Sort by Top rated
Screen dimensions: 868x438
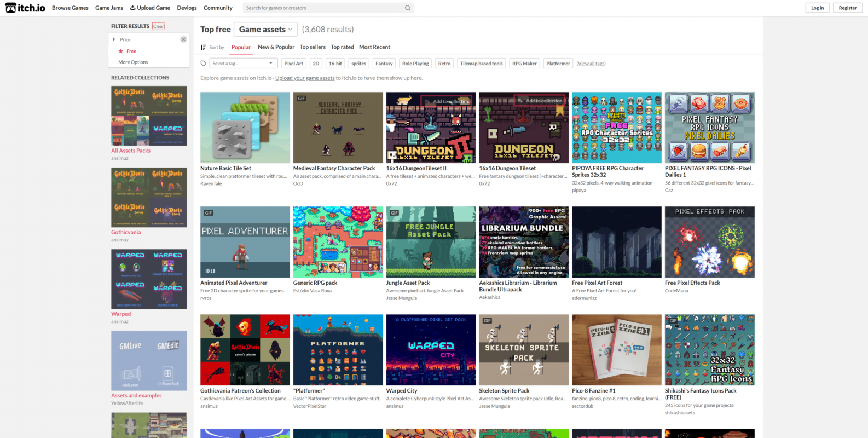342,47
